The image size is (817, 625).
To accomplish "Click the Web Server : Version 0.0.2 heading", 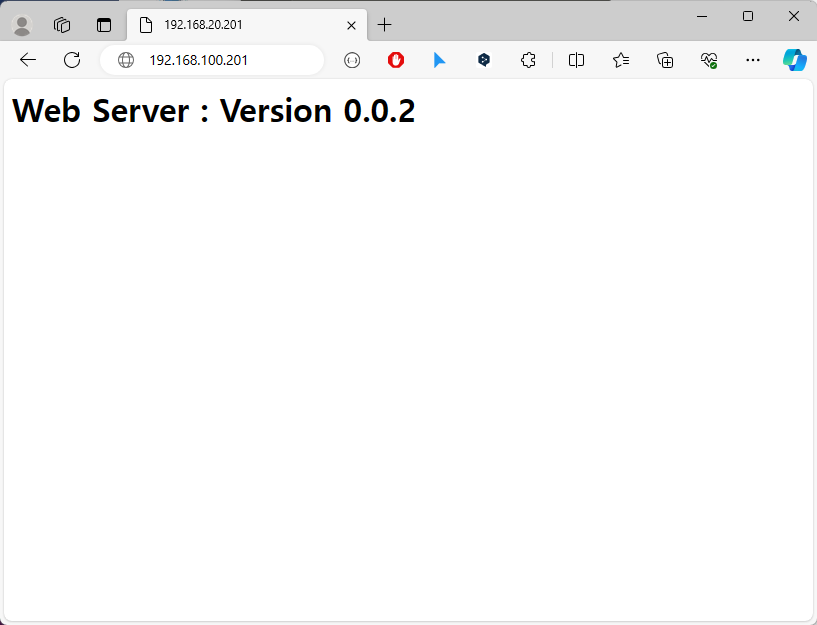I will (x=214, y=110).
